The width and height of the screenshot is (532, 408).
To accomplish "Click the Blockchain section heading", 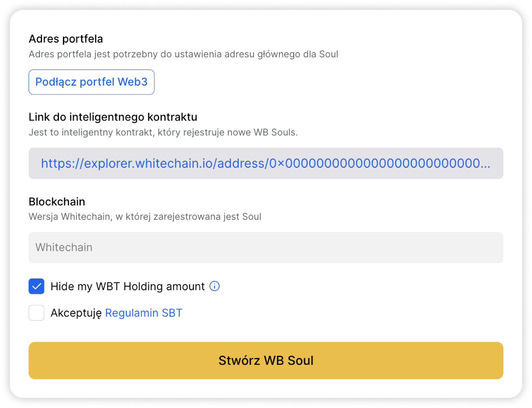I will click(x=57, y=202).
